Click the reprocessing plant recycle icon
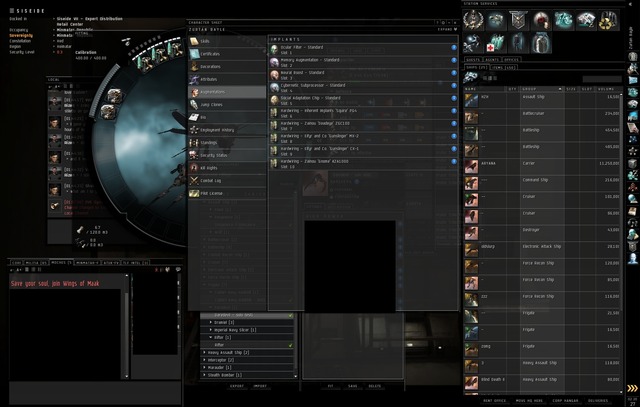This screenshot has height=407, width=640. pyautogui.click(x=608, y=20)
